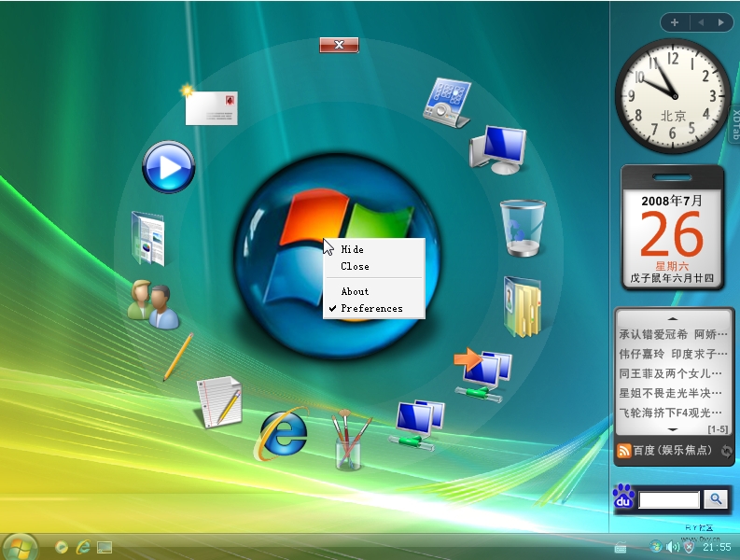Open headline '伟仔嘉玲 印度求子…'
The height and width of the screenshot is (560, 740).
pyautogui.click(x=673, y=354)
